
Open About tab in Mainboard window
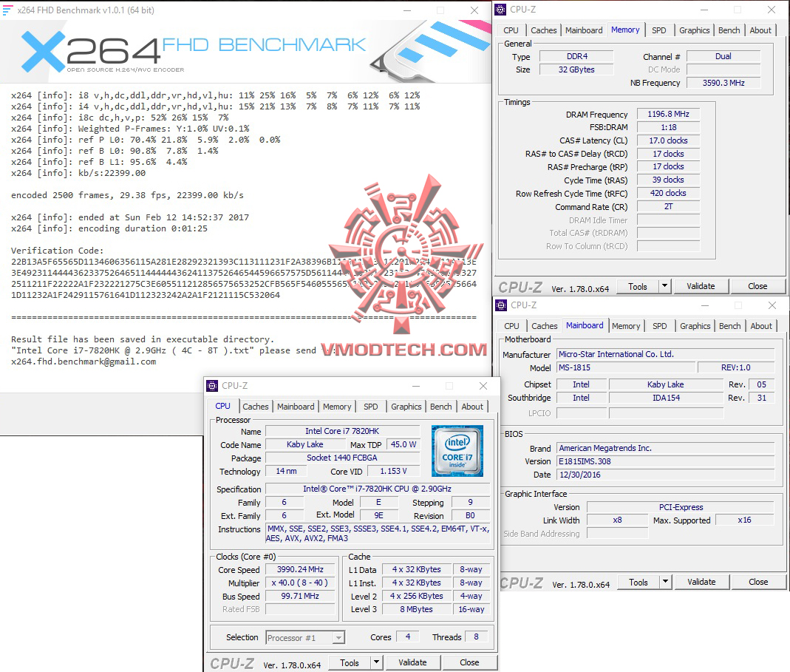pos(760,326)
